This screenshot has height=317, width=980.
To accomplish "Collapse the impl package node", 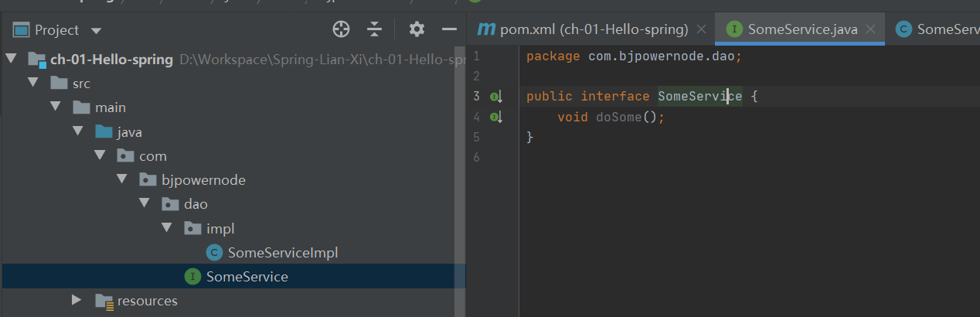I will pos(166,228).
